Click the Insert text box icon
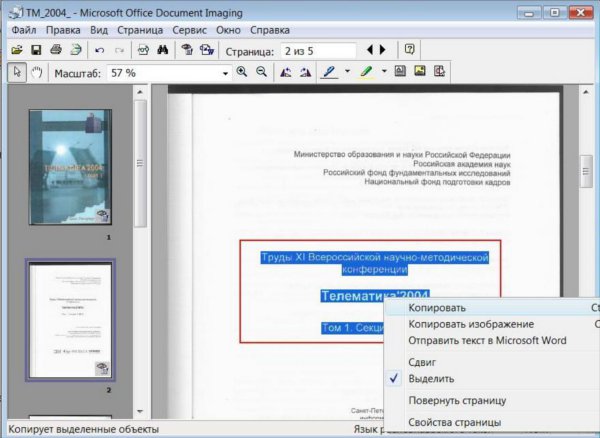The image size is (600, 438). pyautogui.click(x=400, y=71)
